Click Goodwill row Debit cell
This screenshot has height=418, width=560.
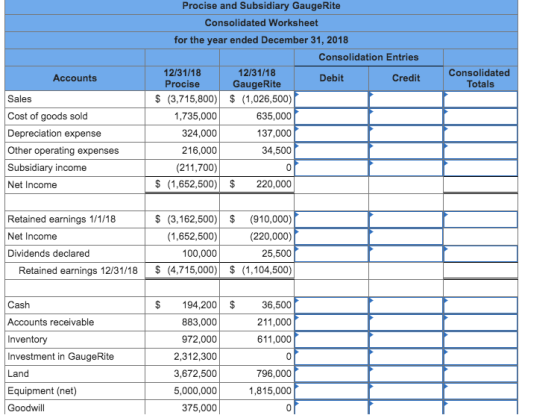pyautogui.click(x=331, y=407)
